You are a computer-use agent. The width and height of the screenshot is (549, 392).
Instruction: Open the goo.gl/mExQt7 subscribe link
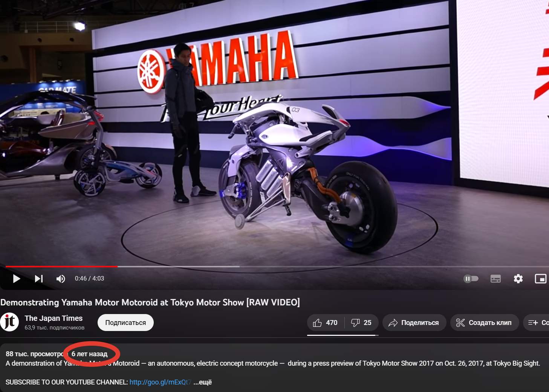160,382
